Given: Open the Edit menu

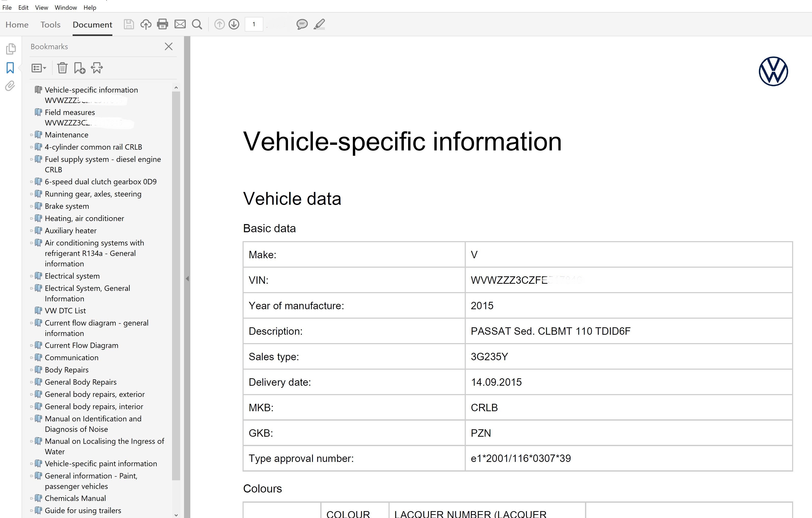Looking at the screenshot, I should click(x=23, y=7).
